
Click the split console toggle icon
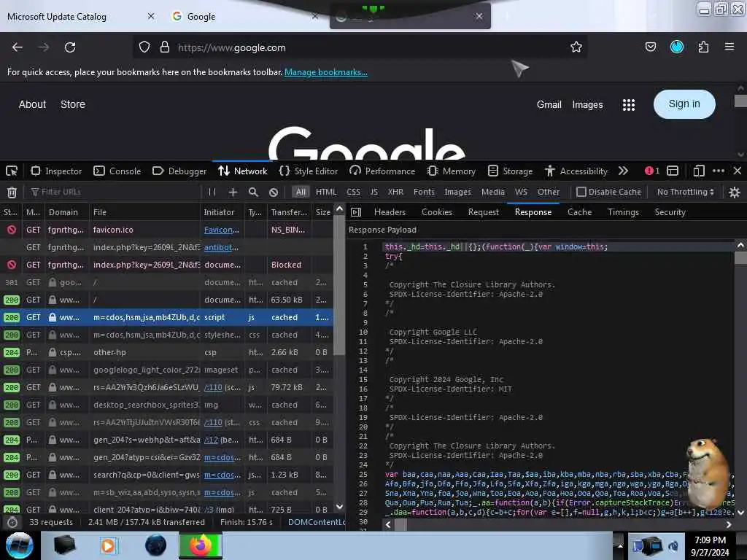[x=673, y=171]
